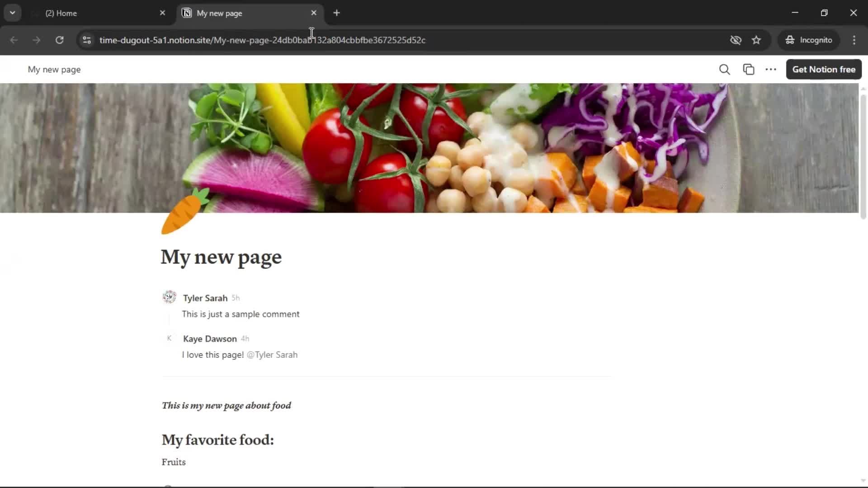The image size is (868, 488).
Task: Click the vegetable cover image
Action: point(429,148)
